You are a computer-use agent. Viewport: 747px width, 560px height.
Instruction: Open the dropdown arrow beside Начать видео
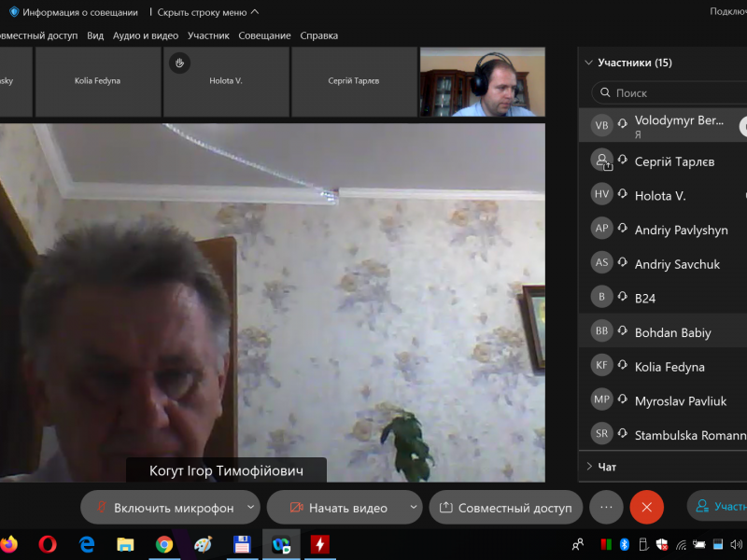(x=414, y=508)
